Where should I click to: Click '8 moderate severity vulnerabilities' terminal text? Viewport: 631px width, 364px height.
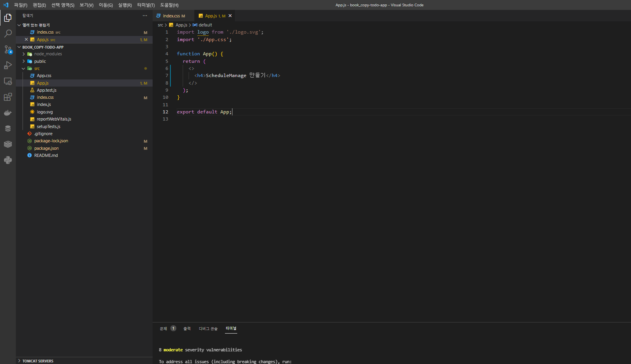pos(200,350)
